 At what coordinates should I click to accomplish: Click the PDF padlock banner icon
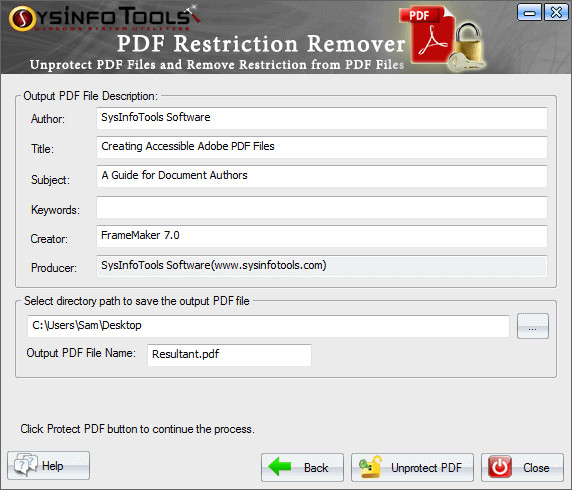(443, 38)
